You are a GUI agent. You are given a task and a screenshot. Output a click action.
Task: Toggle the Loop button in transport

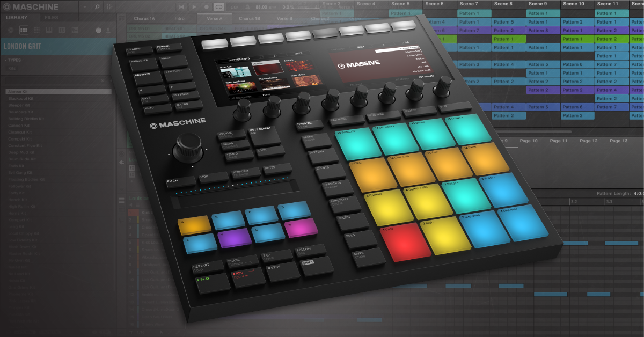tap(219, 7)
